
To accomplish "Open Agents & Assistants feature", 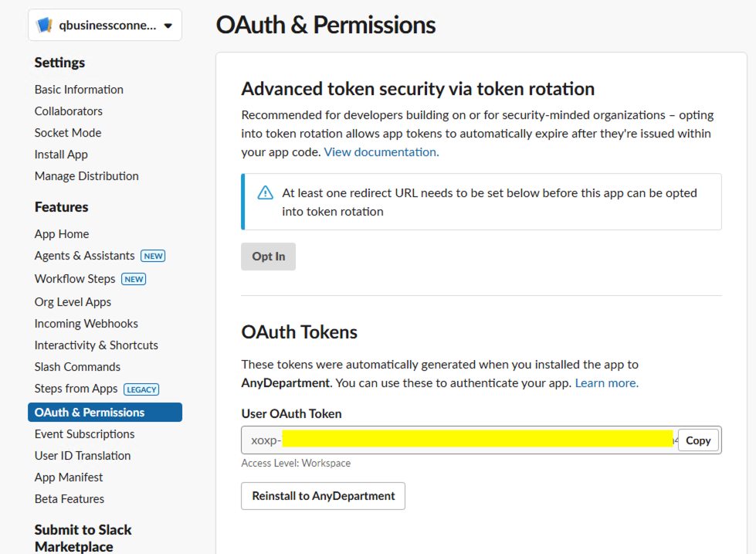I will click(84, 256).
